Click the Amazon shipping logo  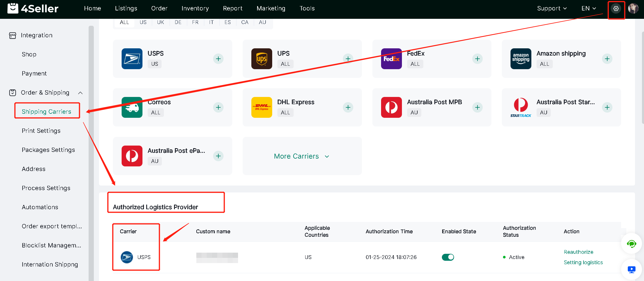(521, 59)
